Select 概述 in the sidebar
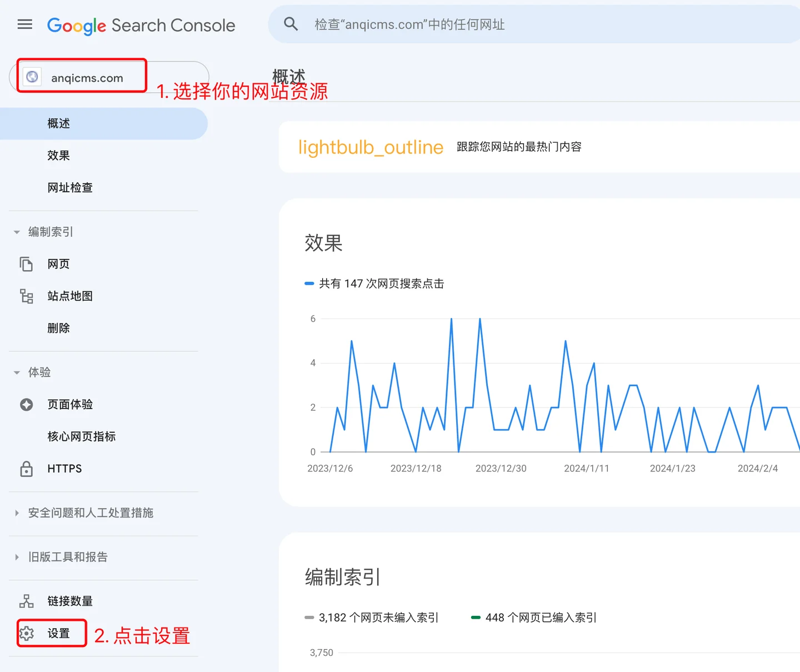This screenshot has width=800, height=672. click(103, 123)
